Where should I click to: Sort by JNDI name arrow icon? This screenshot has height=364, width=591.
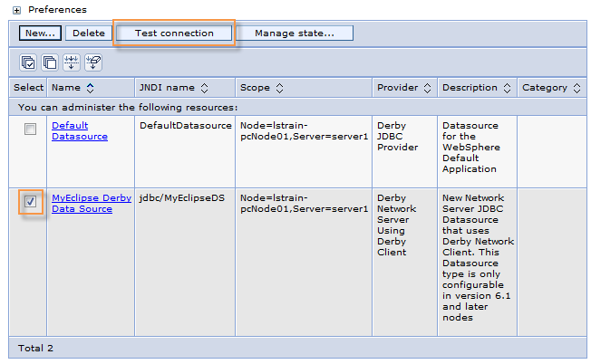point(204,88)
